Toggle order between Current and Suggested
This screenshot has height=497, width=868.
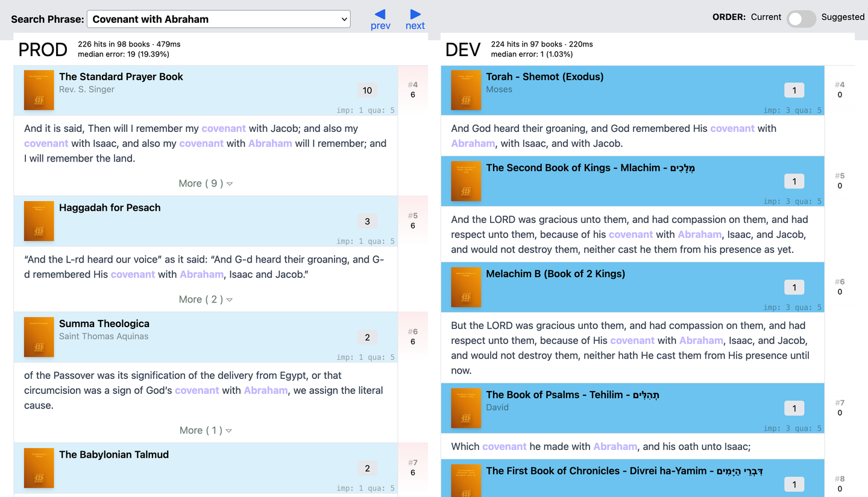(801, 19)
